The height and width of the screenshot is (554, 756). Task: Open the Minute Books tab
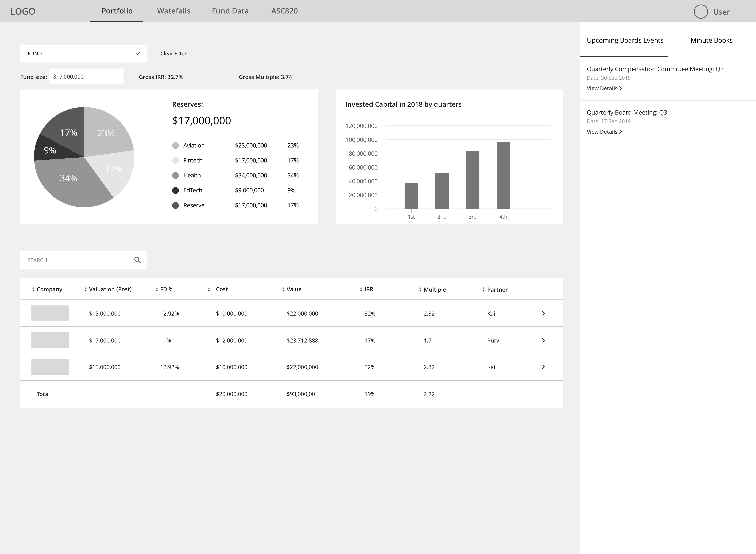tap(711, 40)
